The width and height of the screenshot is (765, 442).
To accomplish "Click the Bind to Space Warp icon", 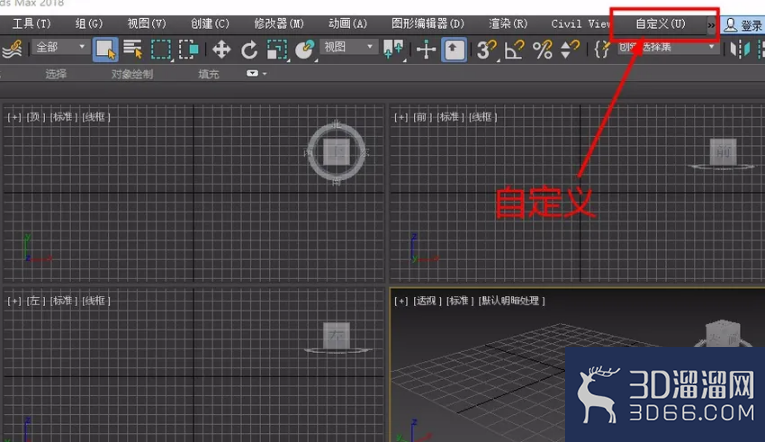I will pyautogui.click(x=12, y=49).
